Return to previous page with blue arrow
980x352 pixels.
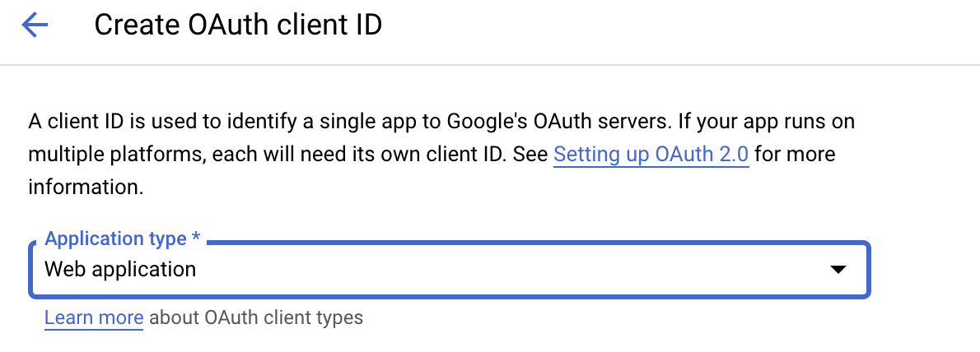pos(35,25)
